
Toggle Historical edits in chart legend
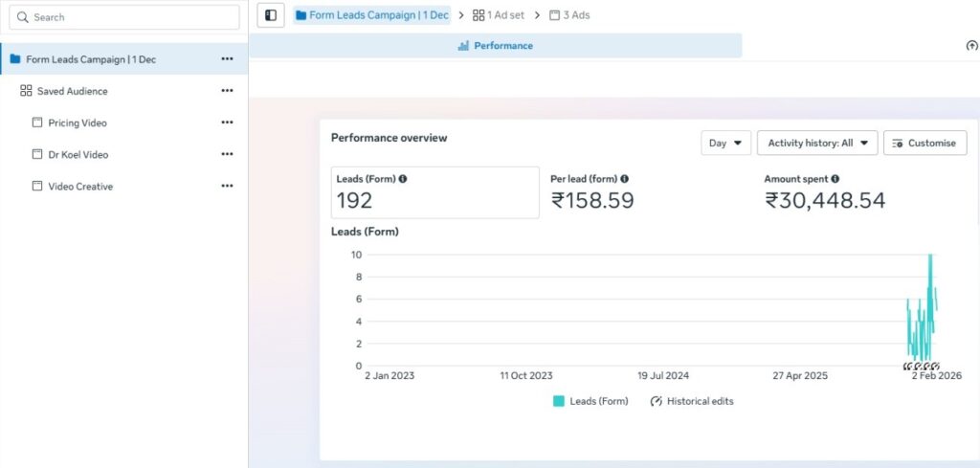point(692,401)
